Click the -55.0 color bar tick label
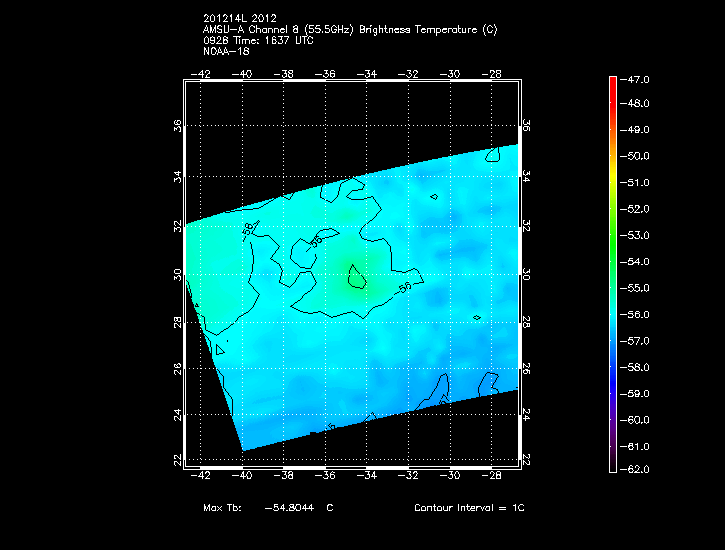 click(x=637, y=288)
